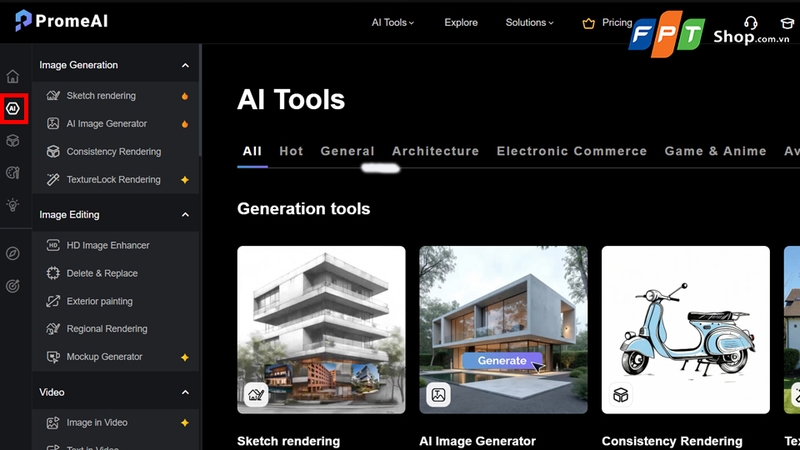This screenshot has height=450, width=800.
Task: Click the Delete & Replace icon
Action: tap(53, 273)
